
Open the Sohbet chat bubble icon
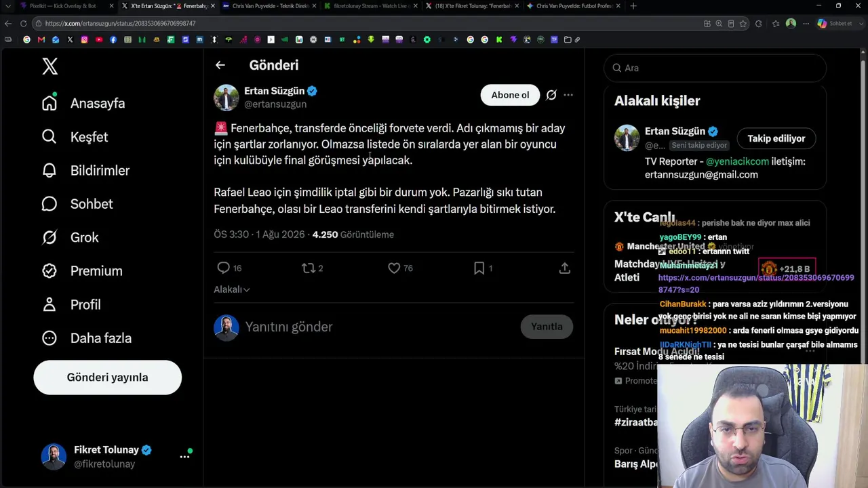50,204
